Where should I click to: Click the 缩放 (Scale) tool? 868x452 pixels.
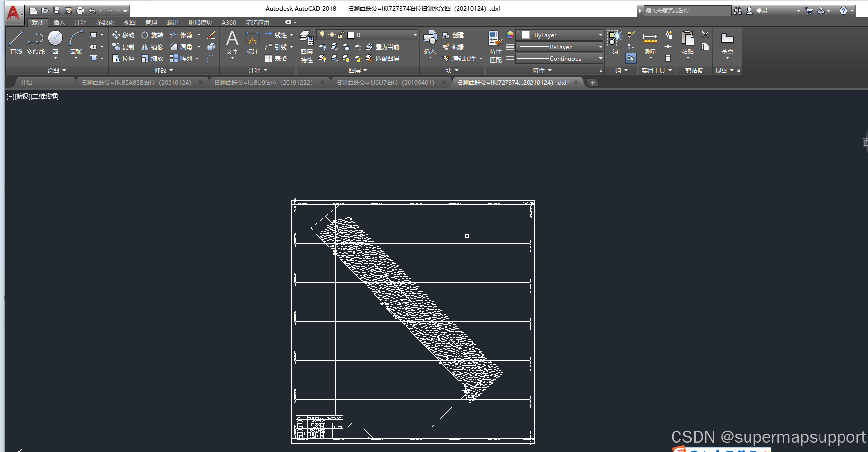152,58
